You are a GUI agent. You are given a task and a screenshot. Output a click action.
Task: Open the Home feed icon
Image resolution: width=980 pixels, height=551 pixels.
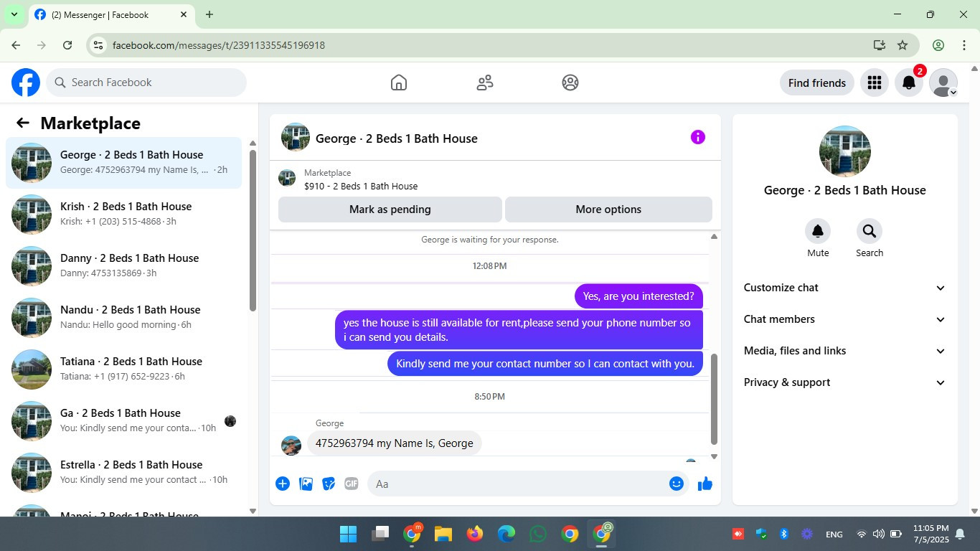pyautogui.click(x=399, y=83)
